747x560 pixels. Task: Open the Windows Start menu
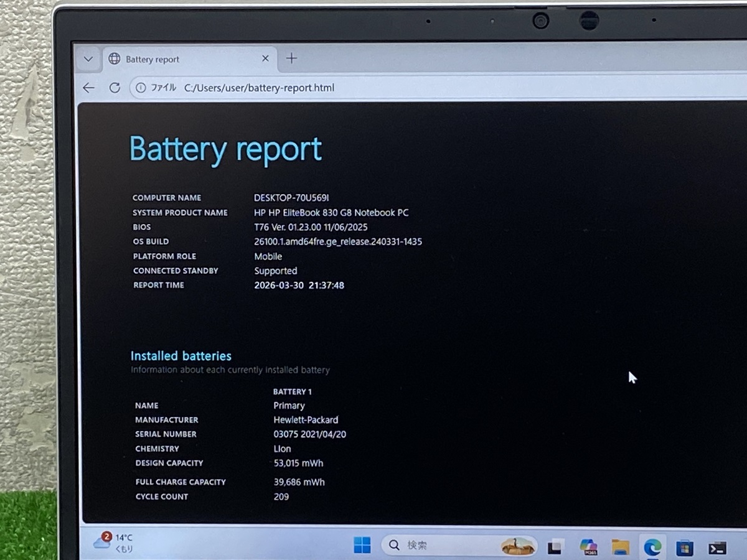click(x=362, y=546)
